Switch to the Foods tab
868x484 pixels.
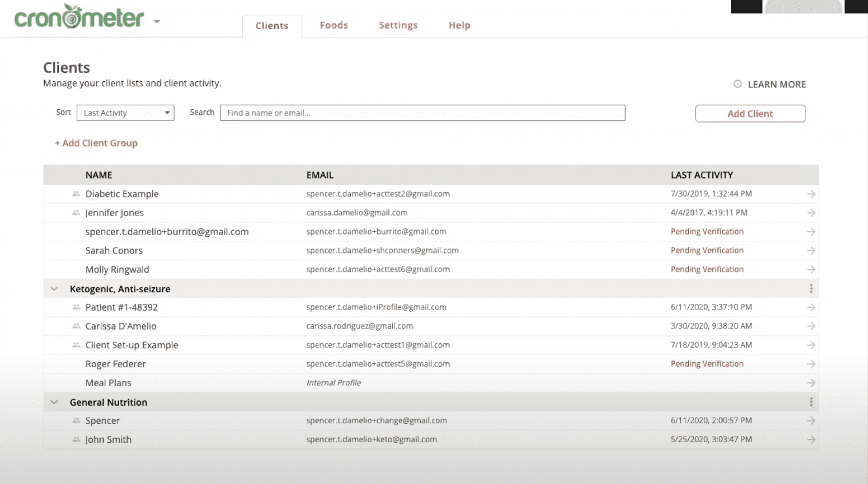pos(334,25)
